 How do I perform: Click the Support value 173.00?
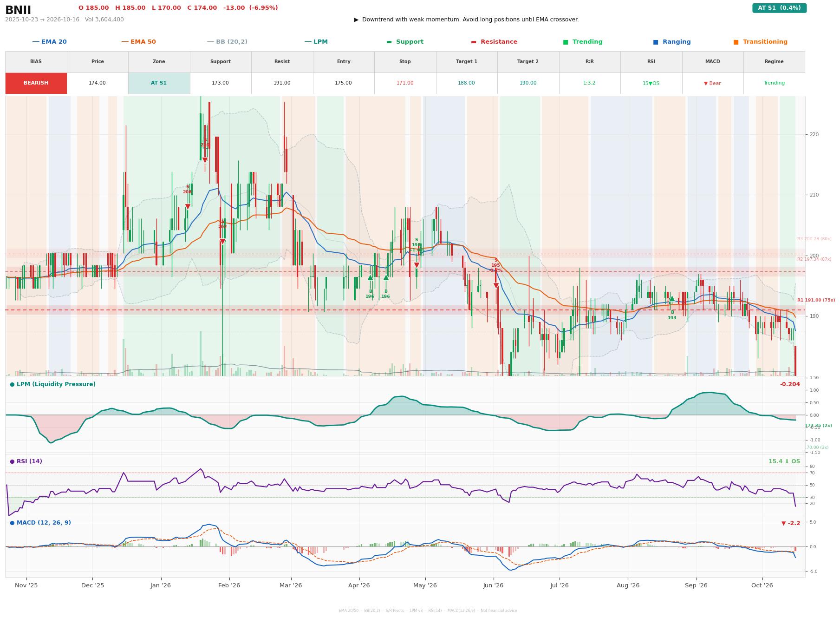(221, 83)
